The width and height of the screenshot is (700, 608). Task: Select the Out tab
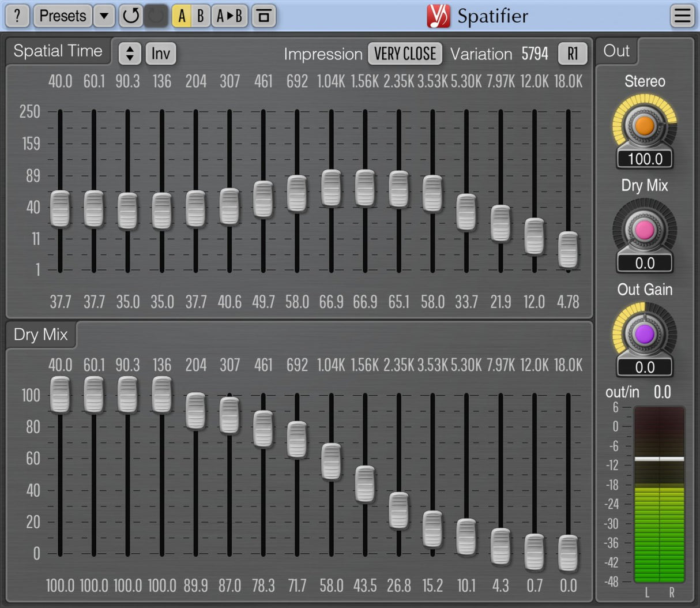(616, 51)
